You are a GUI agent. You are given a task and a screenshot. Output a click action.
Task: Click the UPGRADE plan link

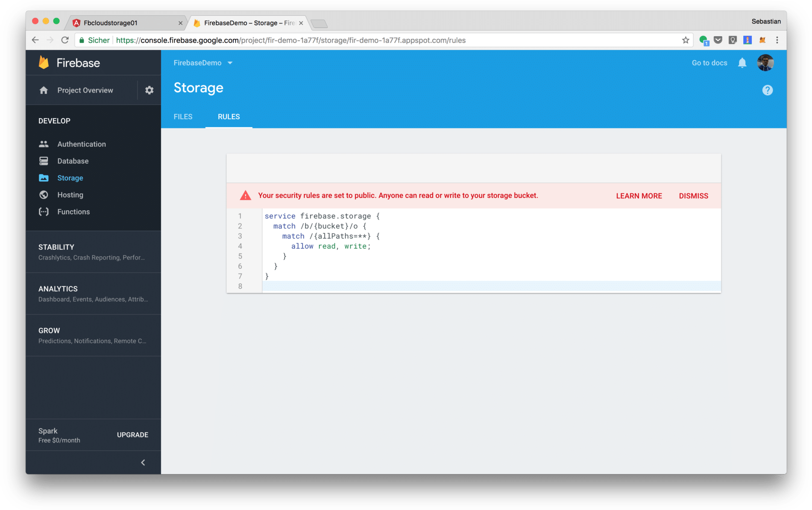click(132, 434)
